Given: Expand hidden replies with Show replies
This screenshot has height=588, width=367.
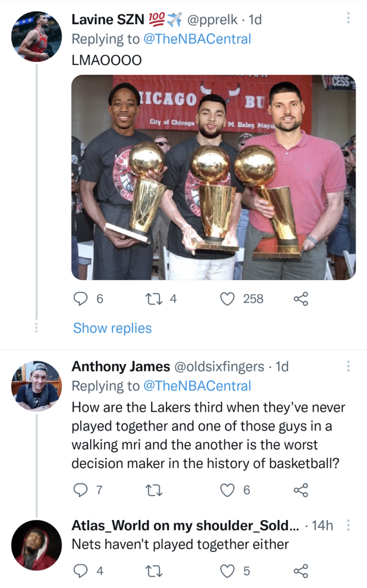Looking at the screenshot, I should pyautogui.click(x=112, y=328).
